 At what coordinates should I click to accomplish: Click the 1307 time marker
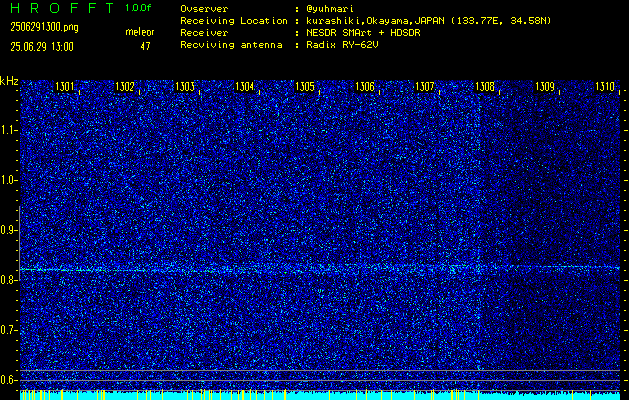(x=424, y=87)
